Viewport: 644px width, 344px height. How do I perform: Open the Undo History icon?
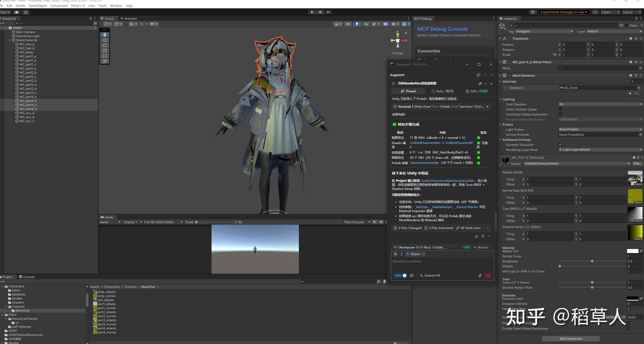tap(533, 12)
